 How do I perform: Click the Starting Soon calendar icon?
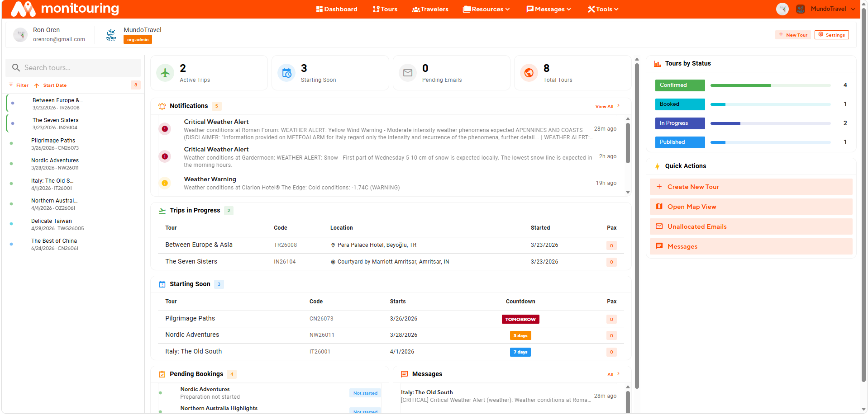click(x=286, y=73)
